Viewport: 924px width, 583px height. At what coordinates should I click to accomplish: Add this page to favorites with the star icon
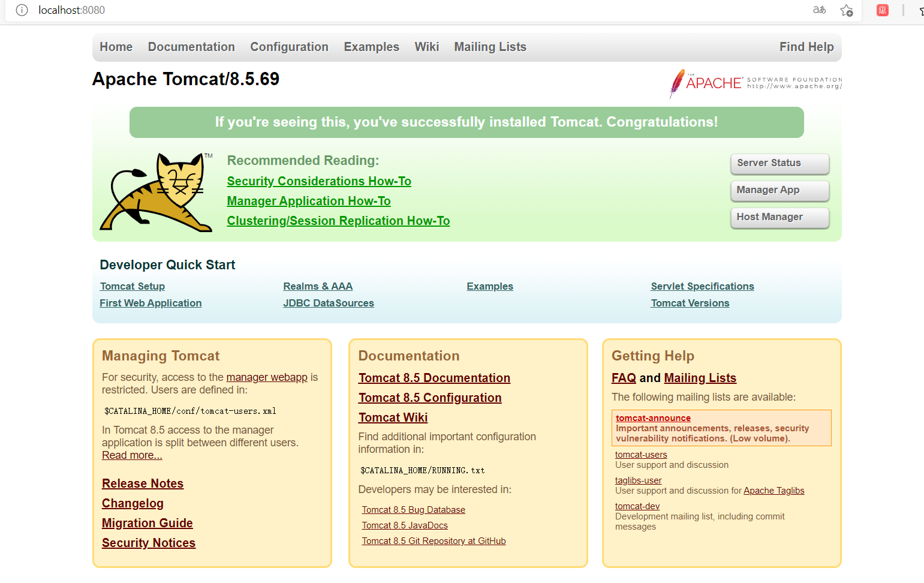(x=847, y=10)
